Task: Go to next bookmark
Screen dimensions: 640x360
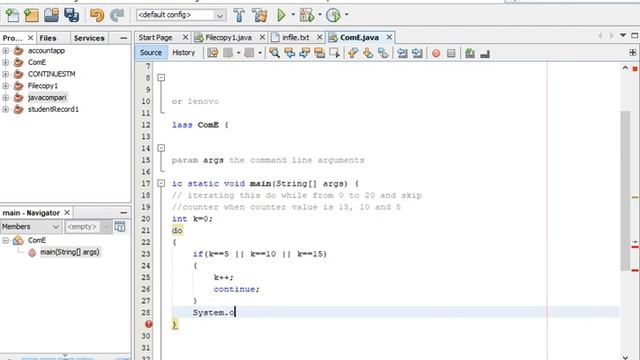Action: coord(368,53)
